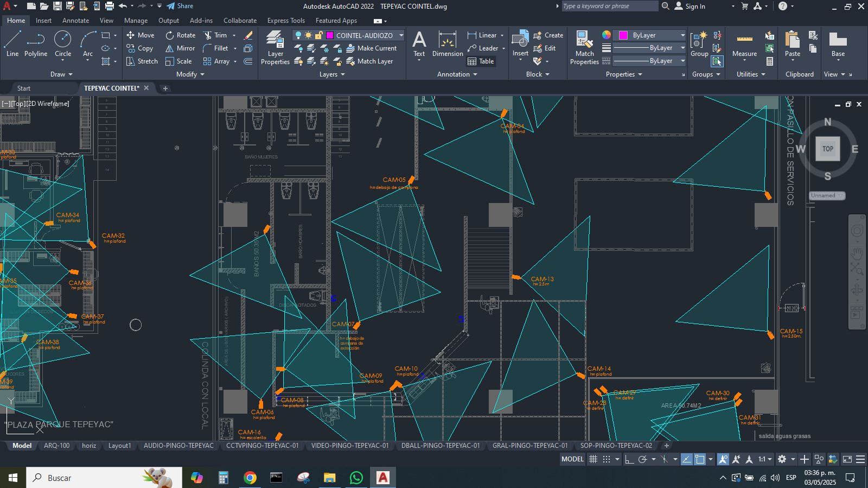Open Layer Properties manager

(275, 48)
